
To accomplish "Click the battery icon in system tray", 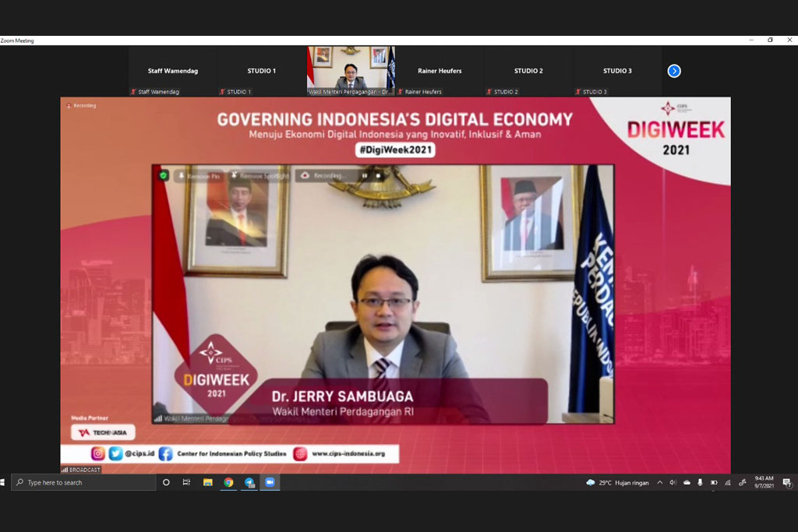I will click(714, 483).
